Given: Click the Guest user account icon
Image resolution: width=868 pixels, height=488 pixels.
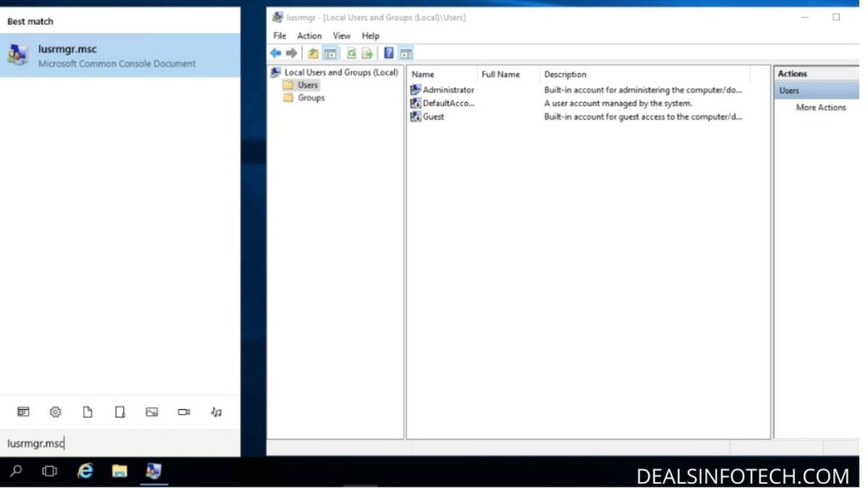Looking at the screenshot, I should [x=415, y=117].
